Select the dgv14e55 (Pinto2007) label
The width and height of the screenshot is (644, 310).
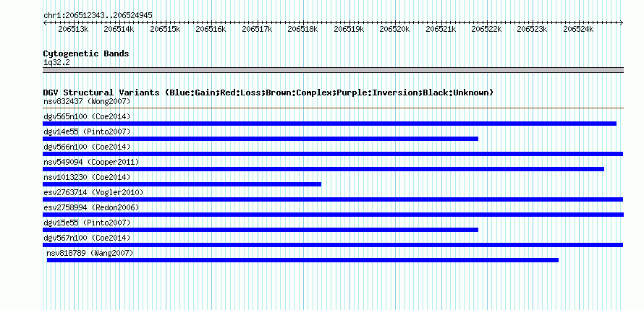tap(87, 132)
